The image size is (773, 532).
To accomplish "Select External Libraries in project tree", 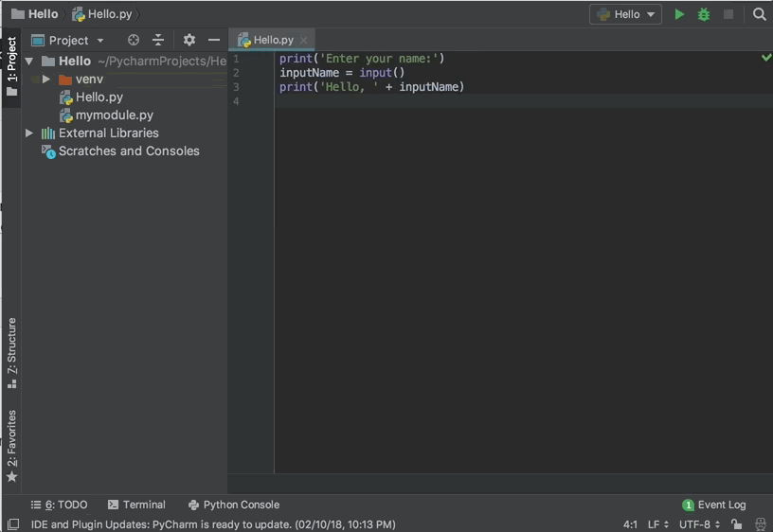I will 108,133.
